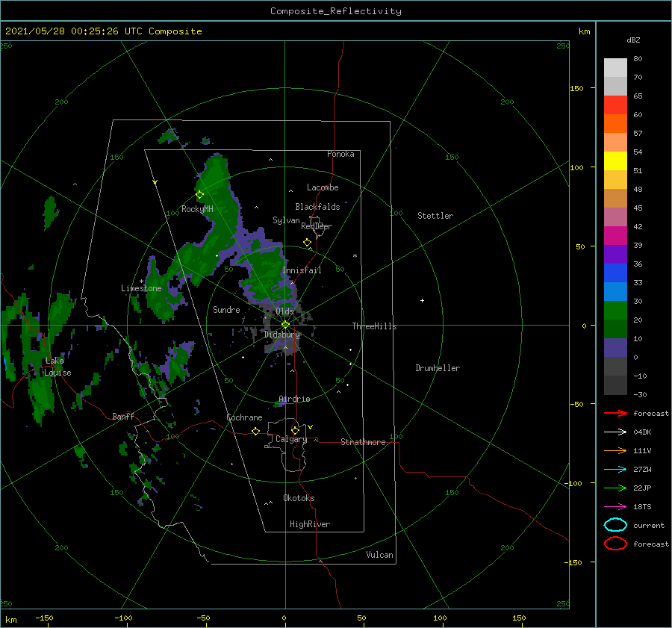Click the 20 dBZ green swatch
672x628 pixels.
(x=615, y=329)
